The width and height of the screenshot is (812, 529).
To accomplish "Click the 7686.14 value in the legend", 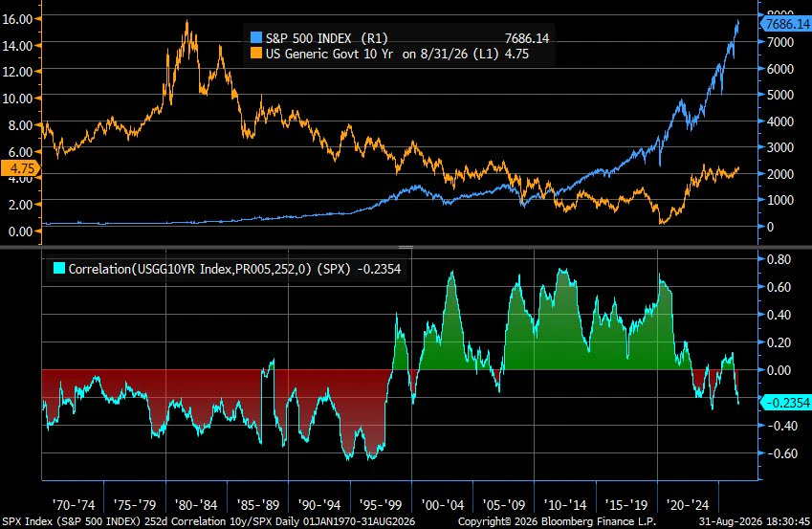I will [527, 38].
